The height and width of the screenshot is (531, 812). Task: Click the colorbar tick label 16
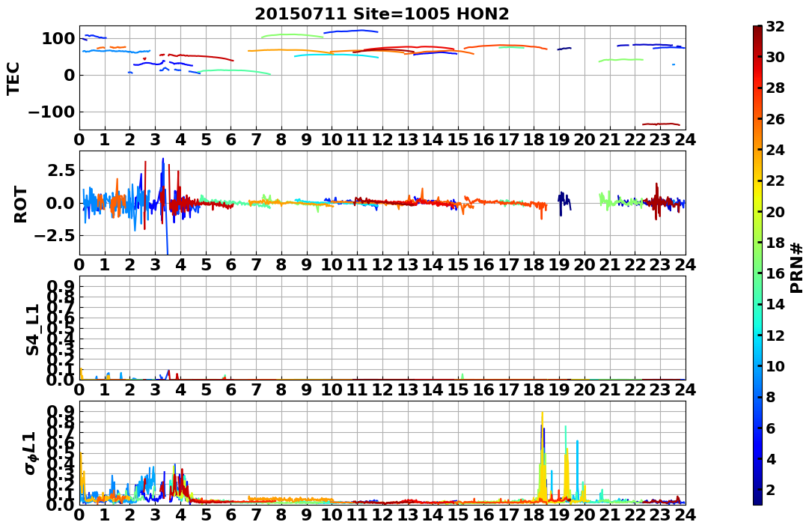click(x=775, y=273)
